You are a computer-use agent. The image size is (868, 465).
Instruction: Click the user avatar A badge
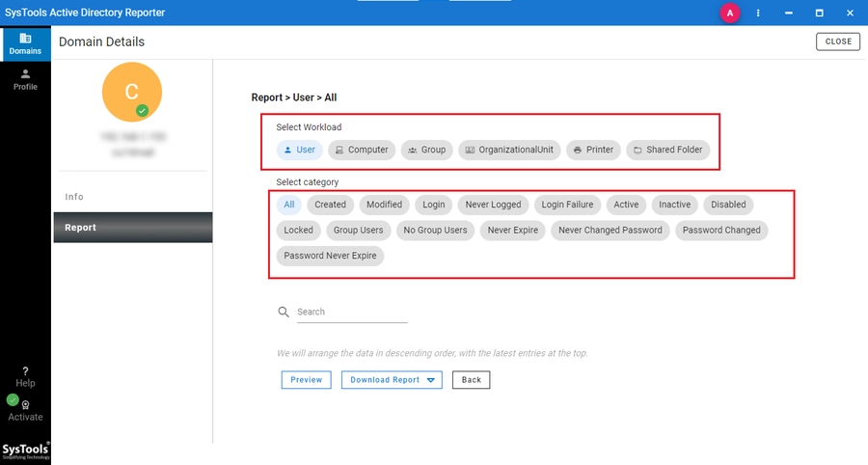point(730,13)
